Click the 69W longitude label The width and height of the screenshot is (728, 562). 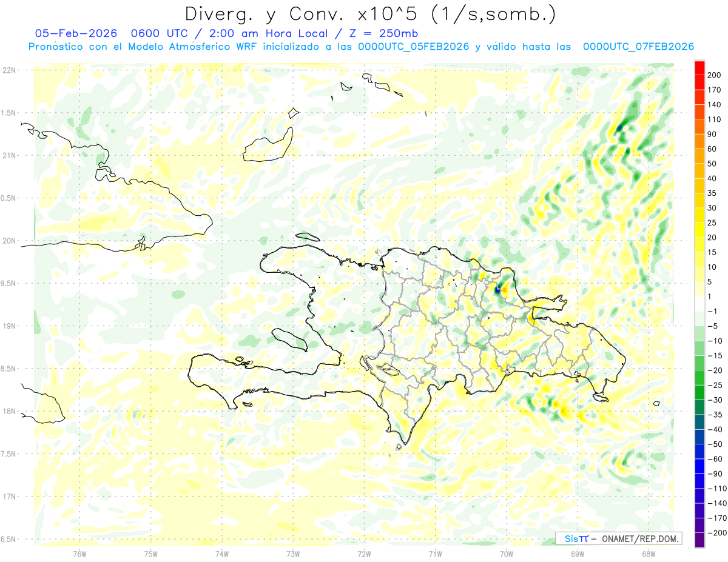click(577, 553)
